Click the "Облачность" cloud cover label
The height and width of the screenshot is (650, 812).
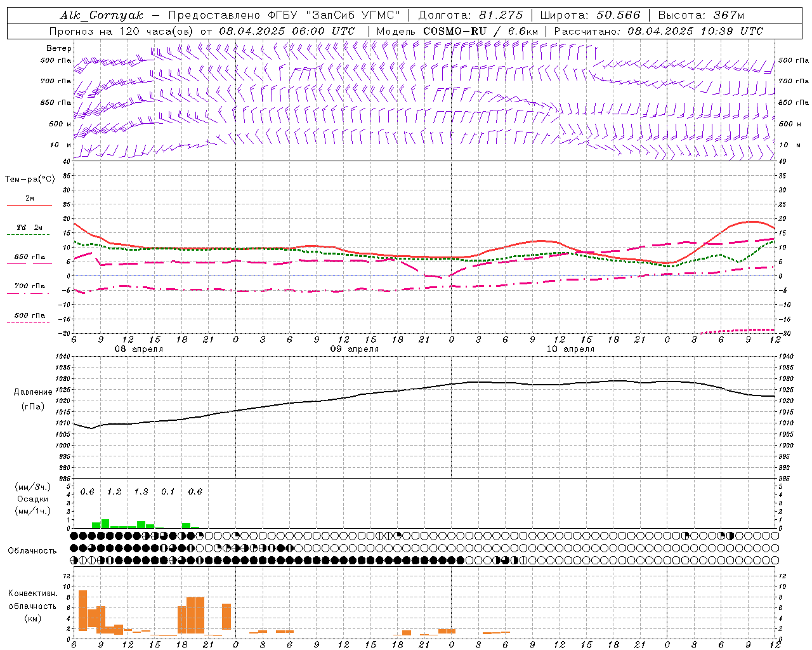pyautogui.click(x=32, y=551)
